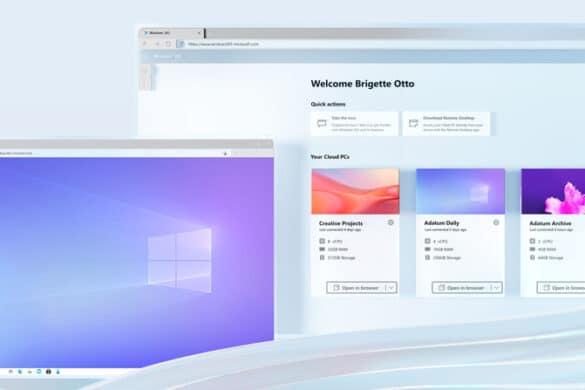The height and width of the screenshot is (390, 585).
Task: Click the browser forward arrow
Action: (x=157, y=44)
